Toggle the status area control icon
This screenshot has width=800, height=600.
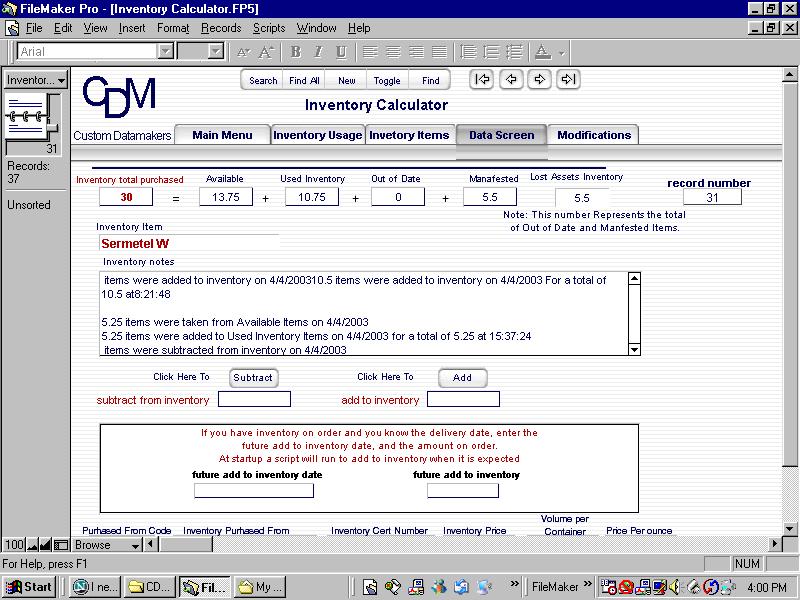coord(61,545)
